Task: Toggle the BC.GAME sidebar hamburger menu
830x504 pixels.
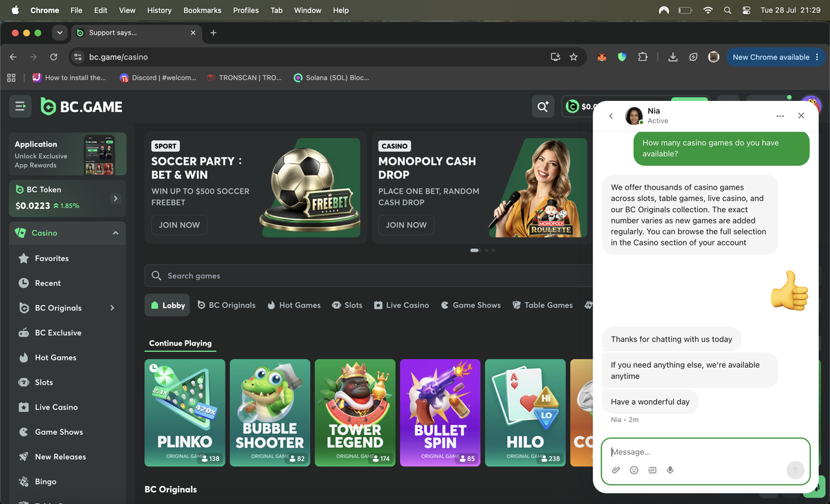Action: pyautogui.click(x=20, y=106)
